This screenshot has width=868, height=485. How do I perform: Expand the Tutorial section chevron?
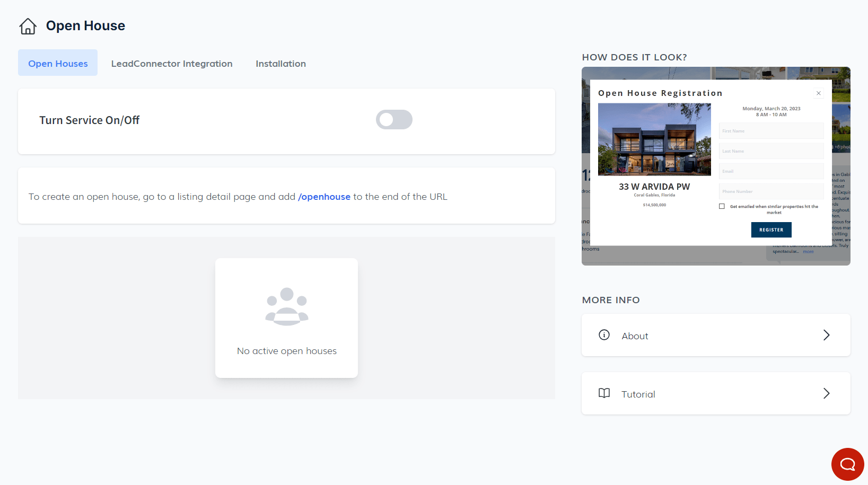[x=826, y=393]
